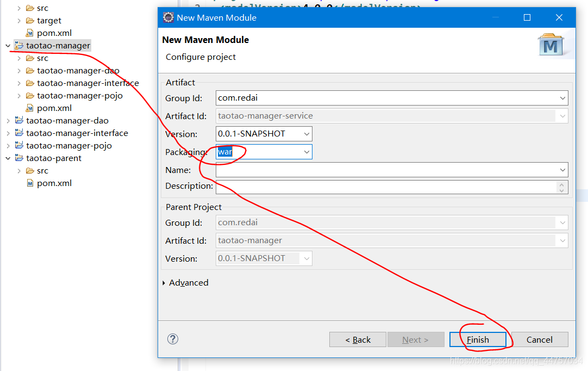This screenshot has width=588, height=371.
Task: Expand the target folder in explorer
Action: point(19,21)
